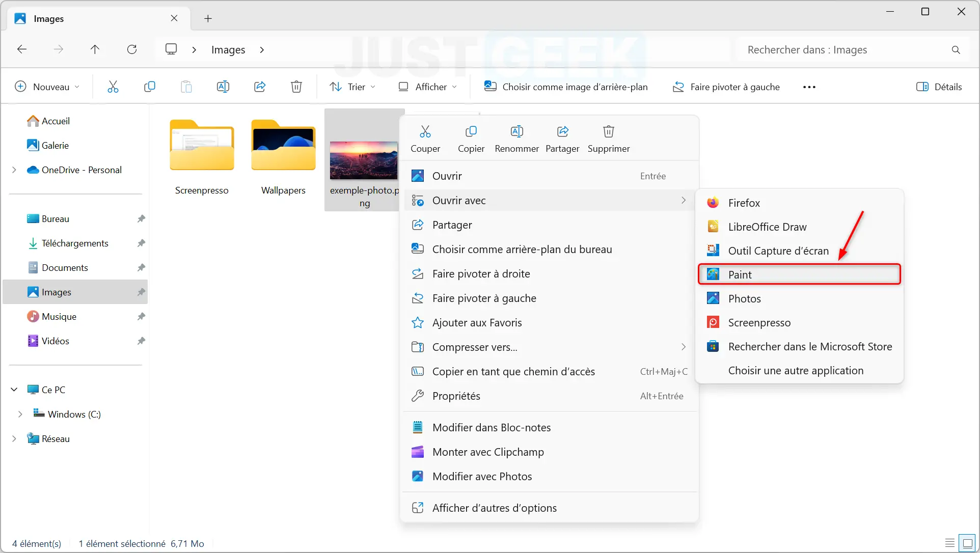The width and height of the screenshot is (980, 553).
Task: Click the refresh button
Action: [132, 49]
